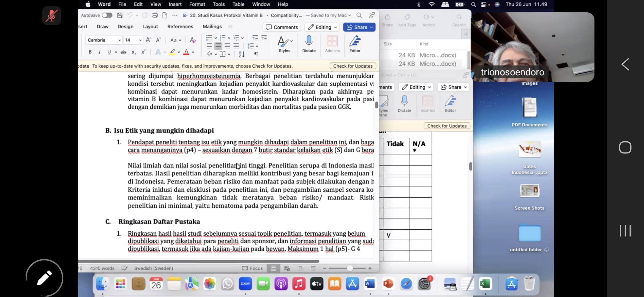
Task: Toggle Superscript formatting
Action: point(143,52)
